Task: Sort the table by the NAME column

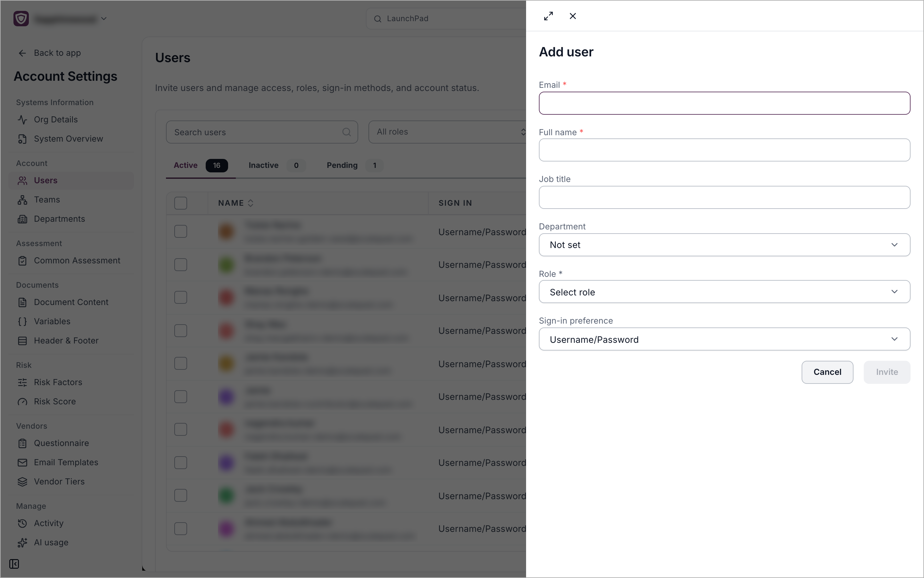Action: (x=236, y=203)
